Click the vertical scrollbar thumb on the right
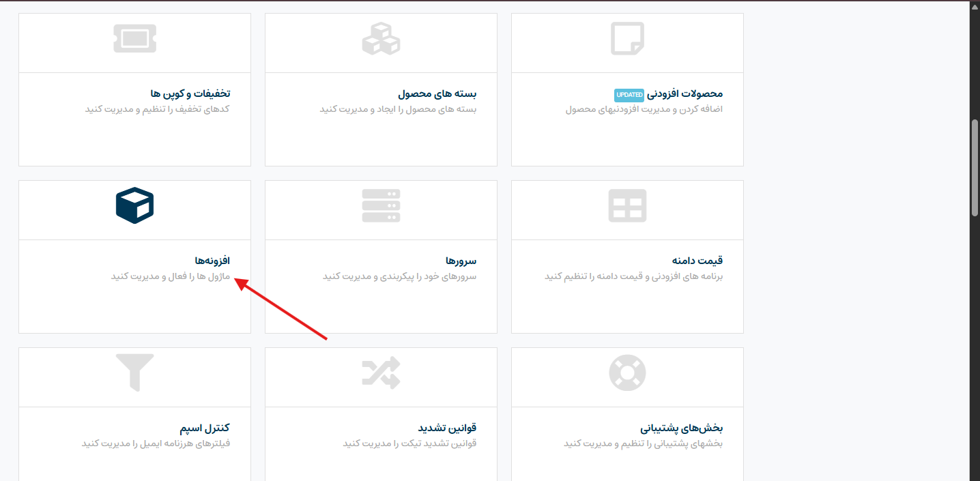Viewport: 980px width, 481px height. 975,167
